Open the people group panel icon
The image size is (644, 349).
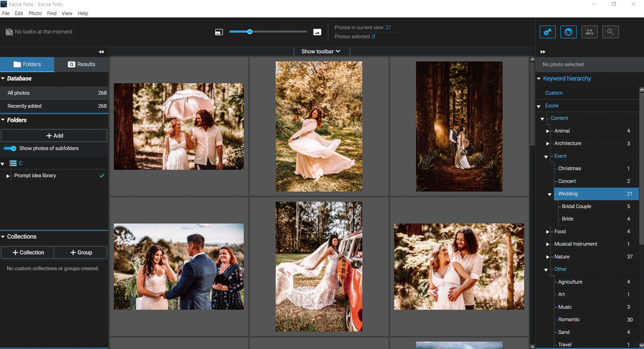(x=589, y=32)
